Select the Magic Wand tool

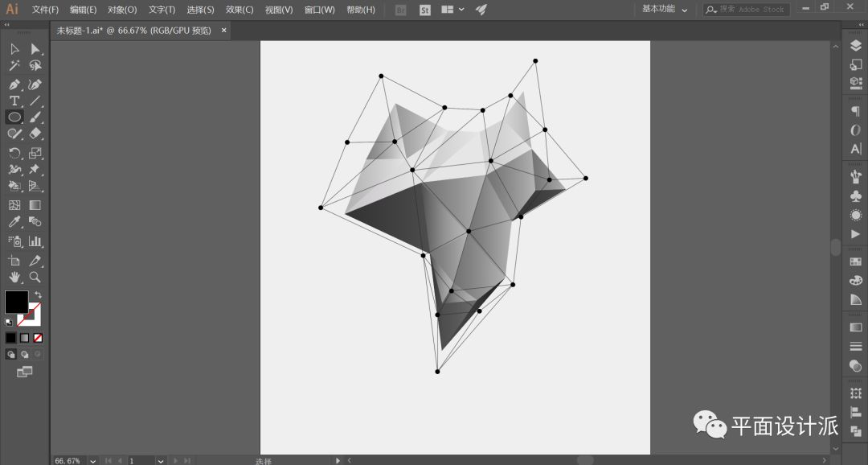coord(14,66)
